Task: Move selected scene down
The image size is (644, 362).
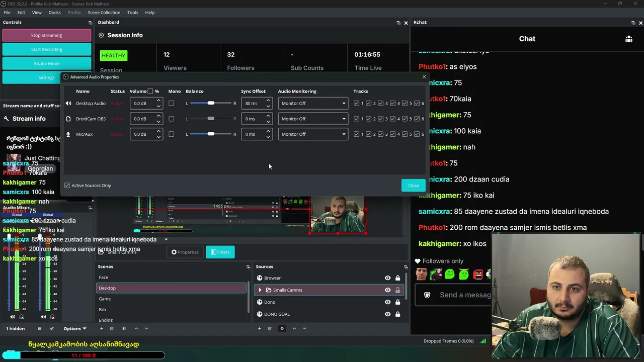Action: (146, 328)
